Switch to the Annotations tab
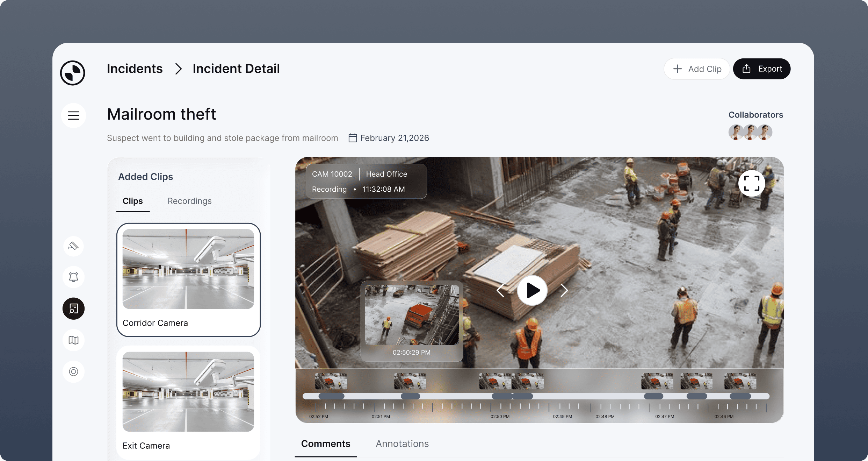This screenshot has height=461, width=868. pos(402,444)
